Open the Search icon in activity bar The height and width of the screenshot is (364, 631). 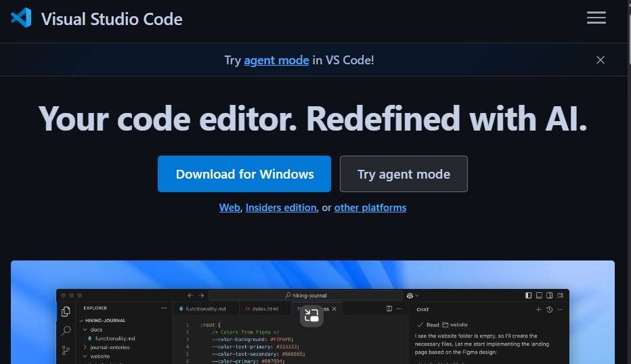pos(66,331)
